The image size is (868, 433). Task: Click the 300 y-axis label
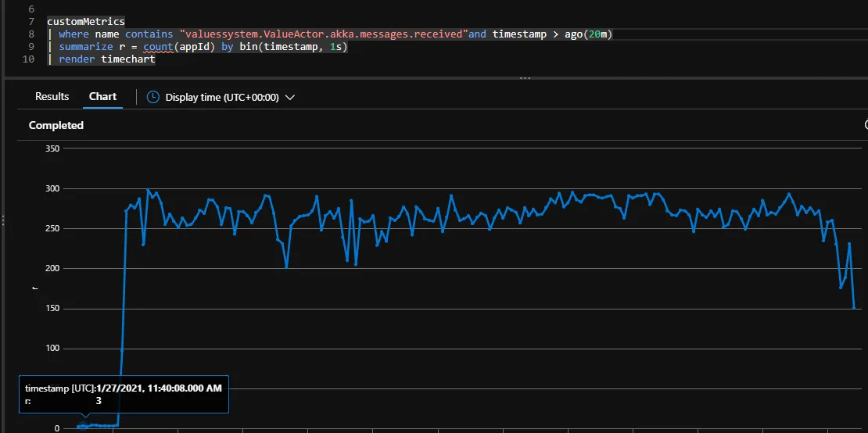pos(53,188)
